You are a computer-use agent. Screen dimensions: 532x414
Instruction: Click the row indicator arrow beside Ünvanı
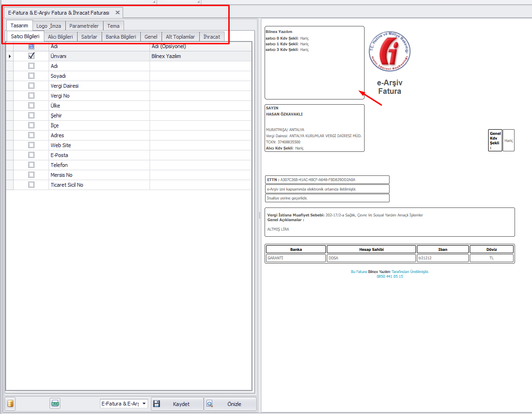(9, 56)
